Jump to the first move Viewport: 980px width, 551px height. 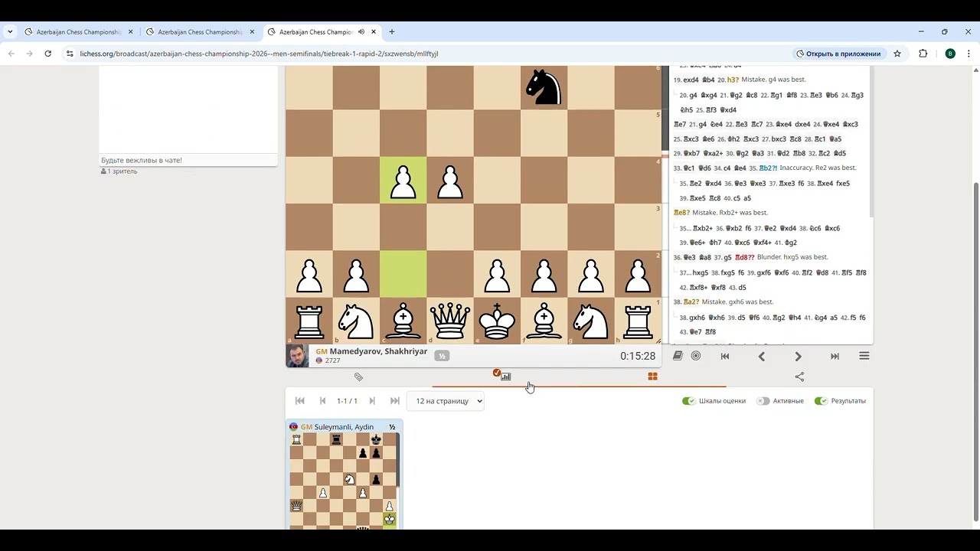(725, 356)
